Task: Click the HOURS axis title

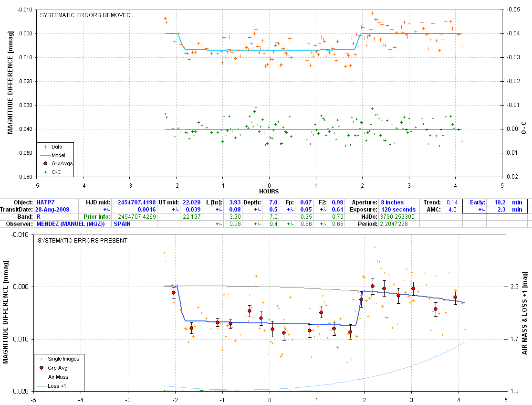Action: [269, 192]
